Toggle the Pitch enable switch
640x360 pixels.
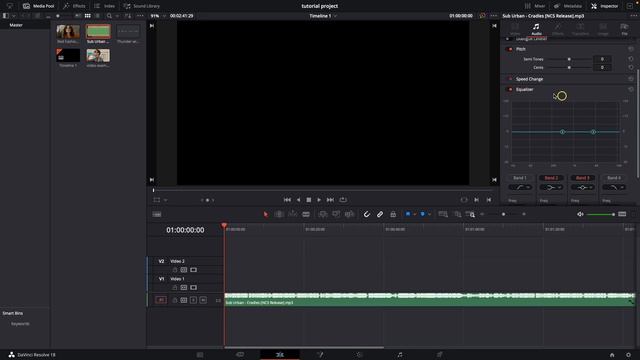pos(509,49)
